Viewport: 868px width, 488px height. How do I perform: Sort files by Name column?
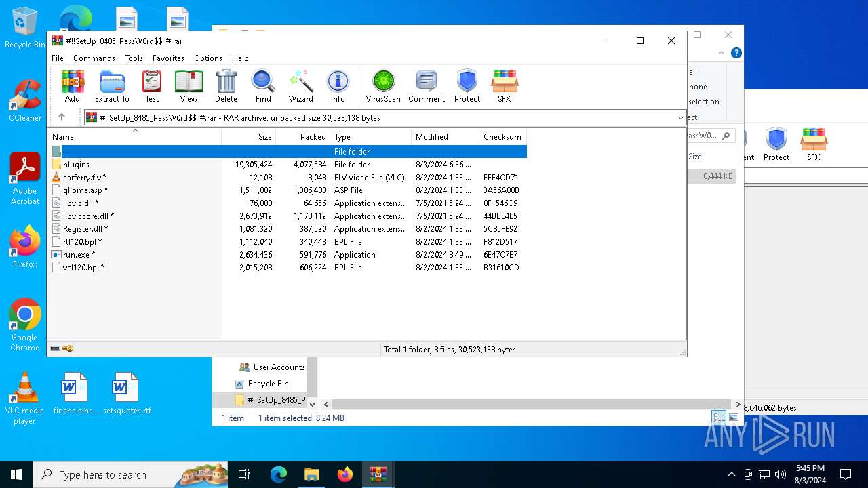click(x=134, y=137)
